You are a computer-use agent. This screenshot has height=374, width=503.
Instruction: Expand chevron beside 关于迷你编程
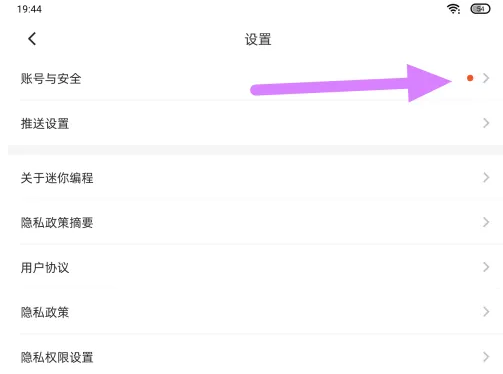[486, 177]
